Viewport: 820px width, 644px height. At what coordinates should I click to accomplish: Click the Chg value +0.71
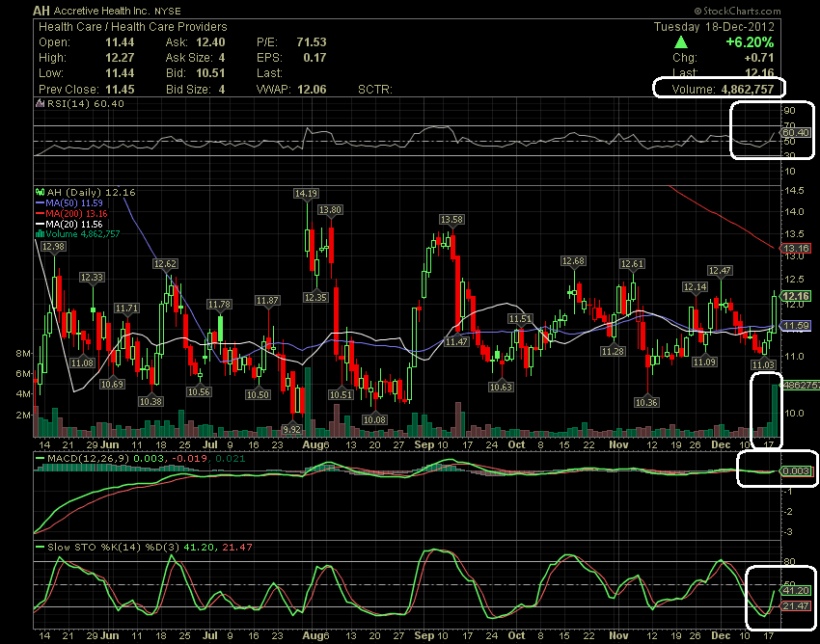click(x=759, y=58)
